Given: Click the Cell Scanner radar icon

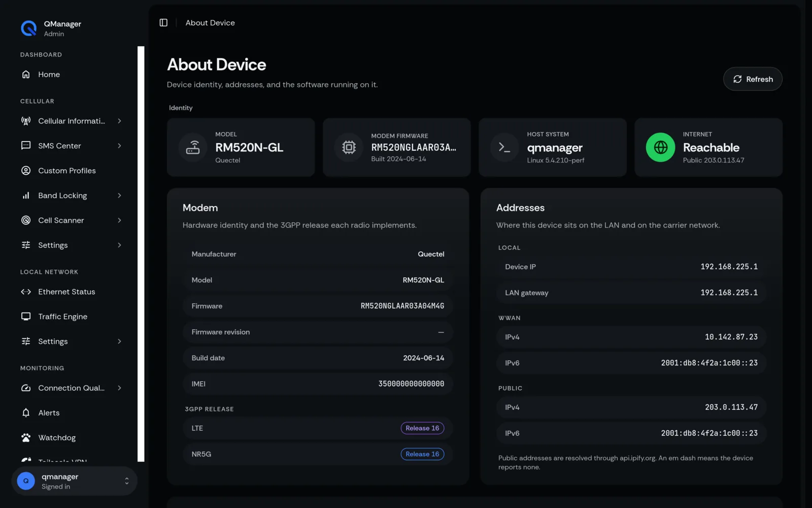Looking at the screenshot, I should (26, 220).
